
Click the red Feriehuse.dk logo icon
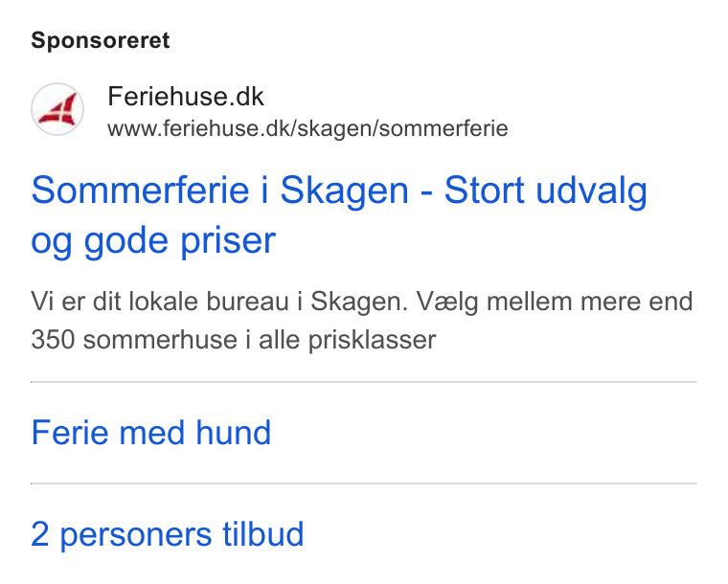click(x=57, y=109)
